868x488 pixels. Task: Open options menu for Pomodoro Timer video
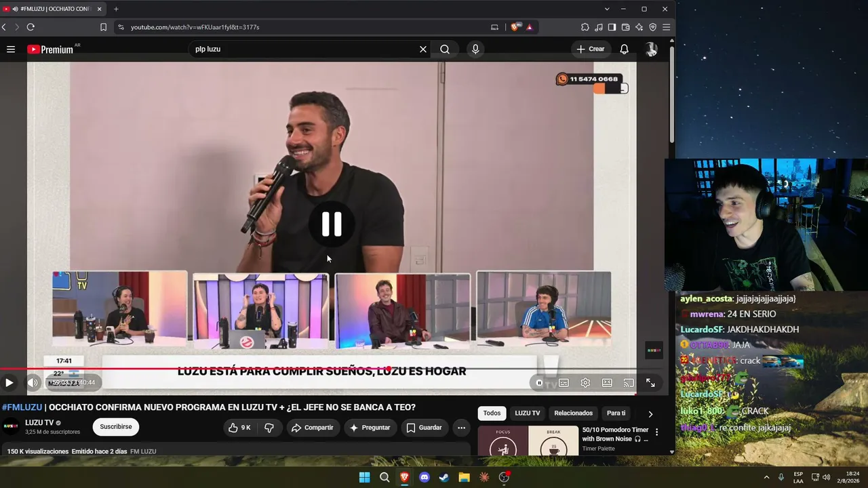click(656, 432)
